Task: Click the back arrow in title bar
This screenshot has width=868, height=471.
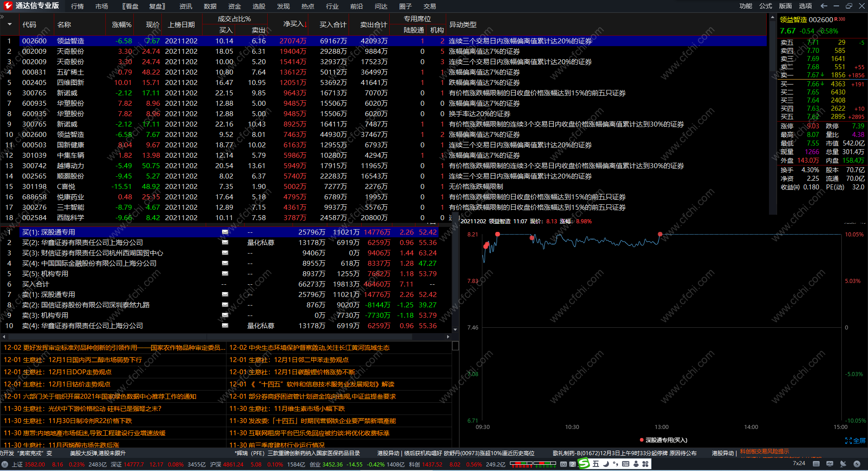Action: [x=824, y=6]
